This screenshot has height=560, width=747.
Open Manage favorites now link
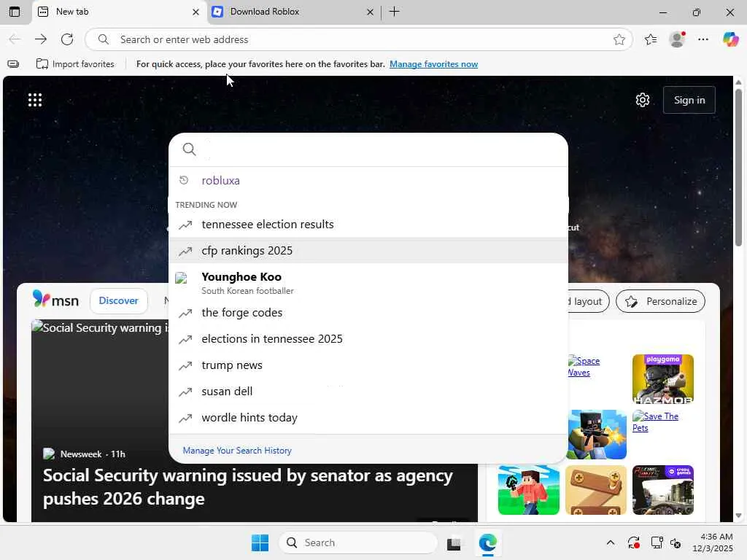coord(433,64)
